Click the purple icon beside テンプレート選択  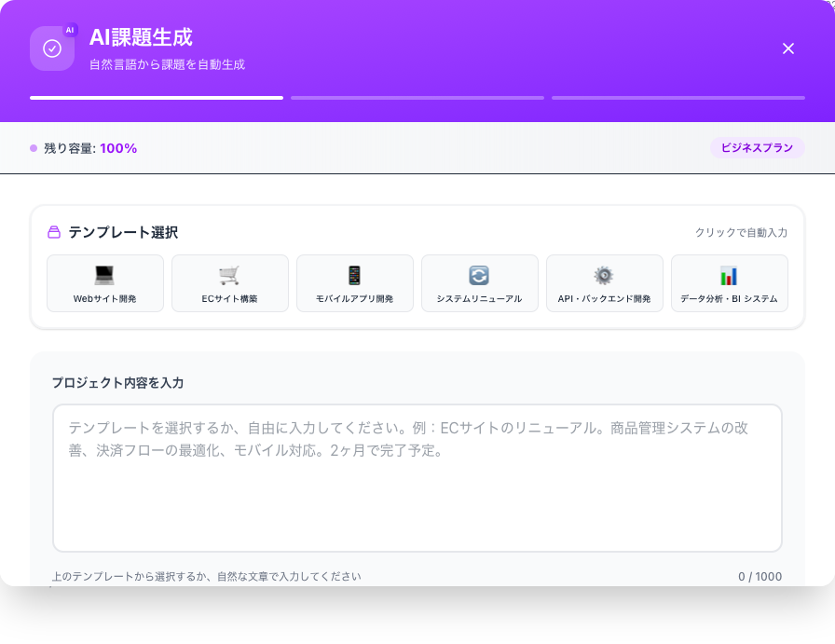click(x=54, y=233)
